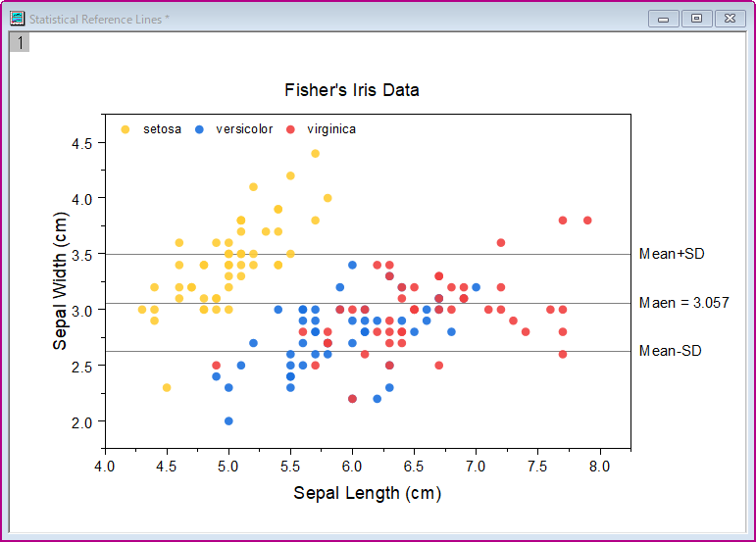This screenshot has width=756, height=542.
Task: Select the Sepal Length (cm) axis title
Action: (x=368, y=493)
